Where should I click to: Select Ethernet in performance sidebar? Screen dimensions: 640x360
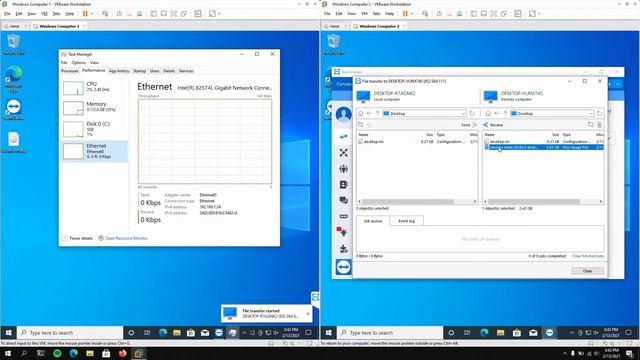click(x=94, y=151)
